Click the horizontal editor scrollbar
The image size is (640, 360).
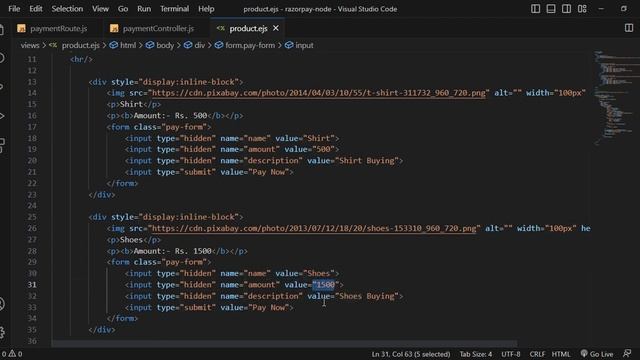point(284,344)
